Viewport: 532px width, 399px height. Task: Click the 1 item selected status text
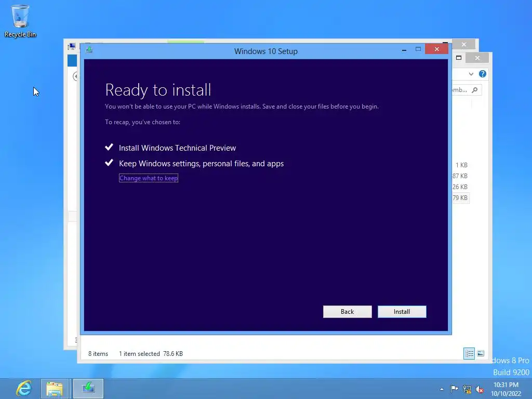139,353
